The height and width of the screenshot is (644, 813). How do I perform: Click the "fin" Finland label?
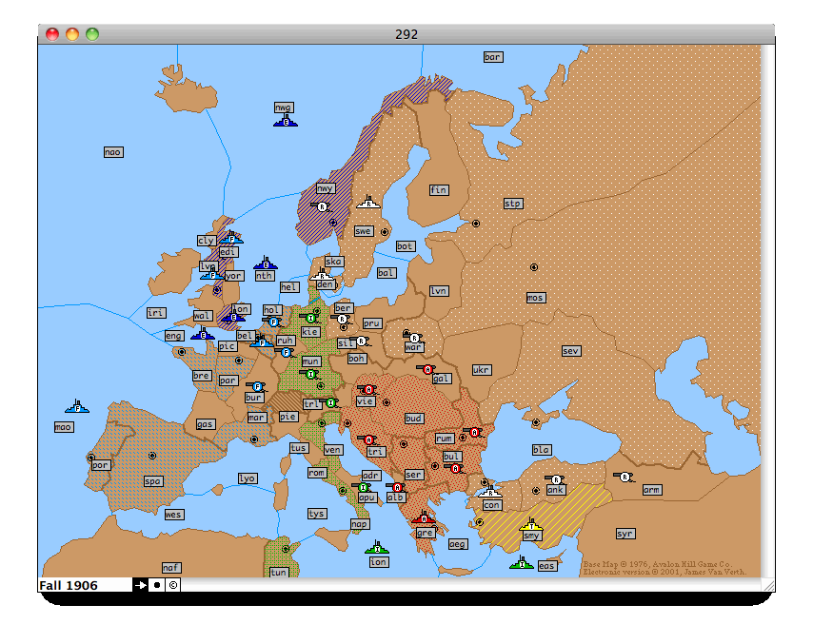439,190
